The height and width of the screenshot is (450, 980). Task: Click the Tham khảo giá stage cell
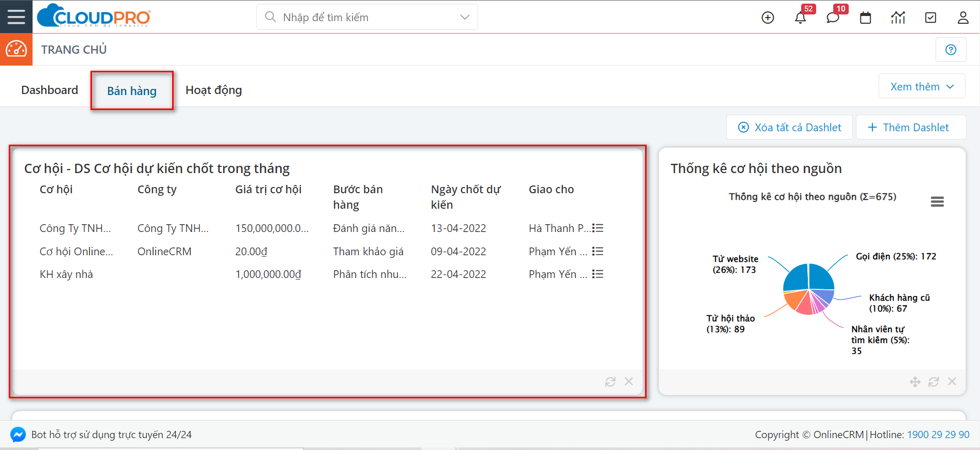pyautogui.click(x=368, y=251)
